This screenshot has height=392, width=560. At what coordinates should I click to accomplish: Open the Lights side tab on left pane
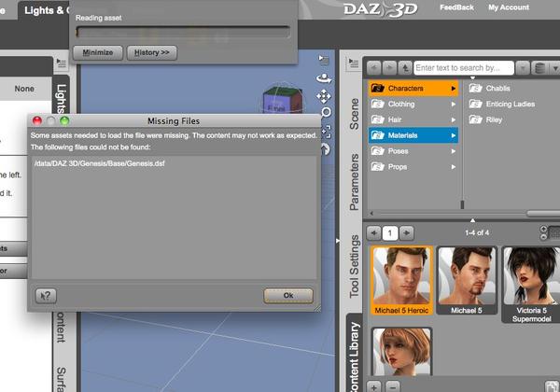(61, 96)
